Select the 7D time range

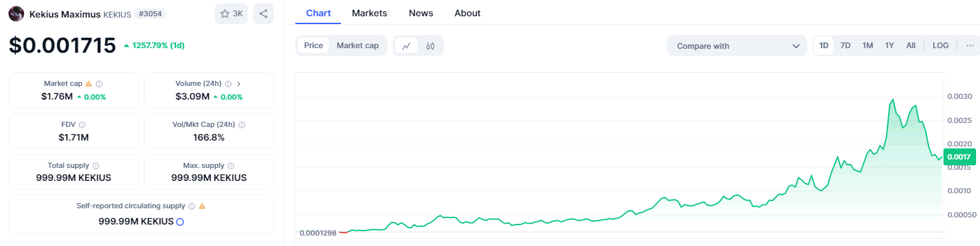point(845,46)
